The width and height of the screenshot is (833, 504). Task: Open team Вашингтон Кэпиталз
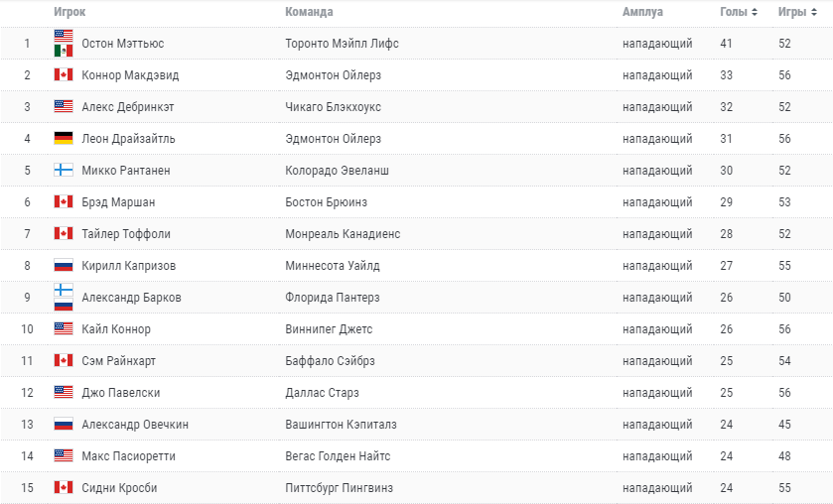(342, 425)
